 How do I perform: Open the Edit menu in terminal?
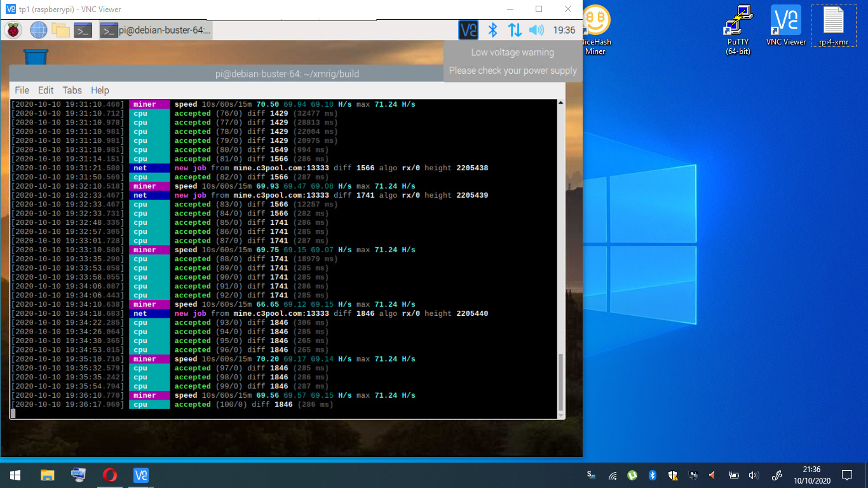point(46,90)
